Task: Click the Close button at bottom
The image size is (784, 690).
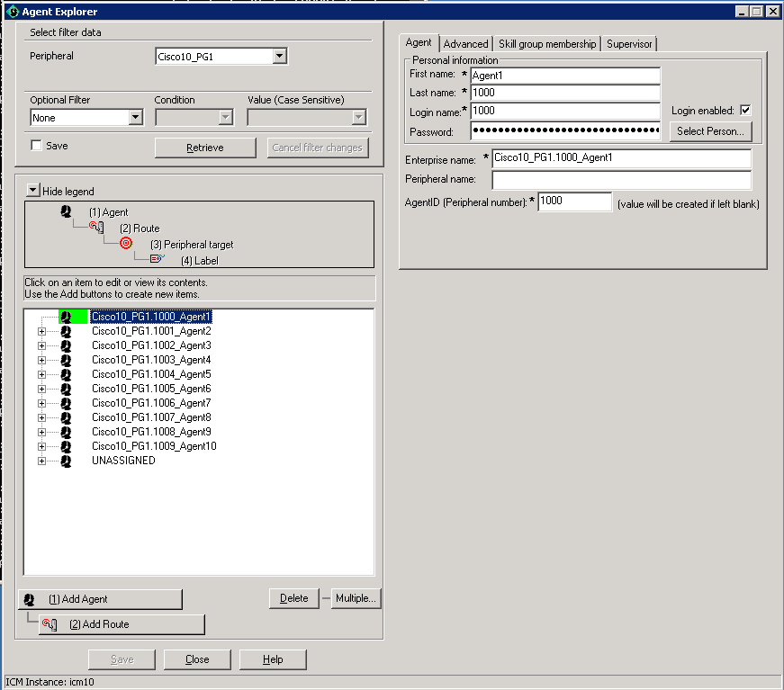Action: pyautogui.click(x=197, y=659)
